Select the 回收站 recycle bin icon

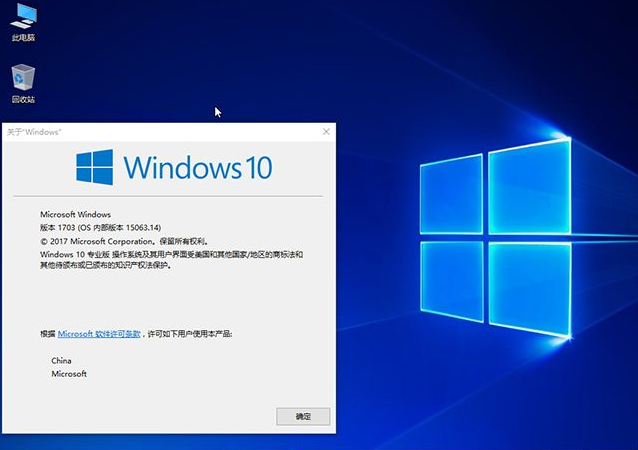coord(23,83)
